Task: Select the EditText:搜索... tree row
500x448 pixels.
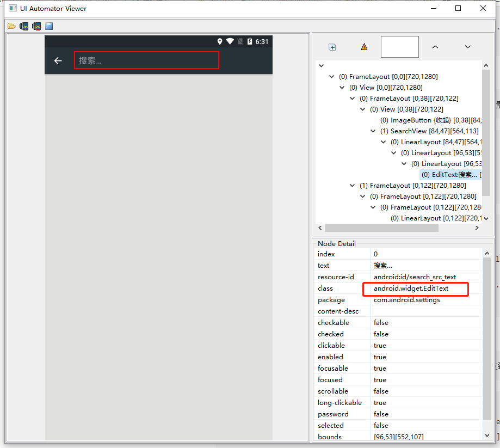Action: pyautogui.click(x=451, y=175)
